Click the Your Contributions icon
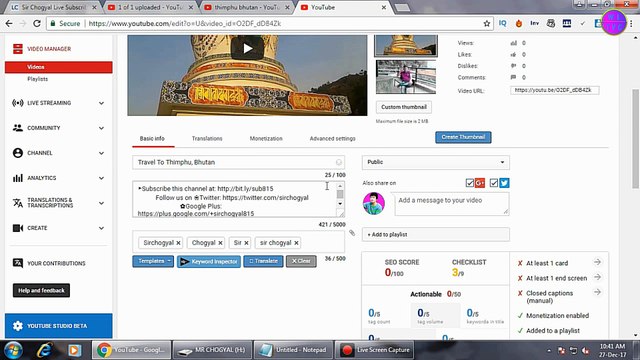This screenshot has width=640, height=360. (18, 263)
